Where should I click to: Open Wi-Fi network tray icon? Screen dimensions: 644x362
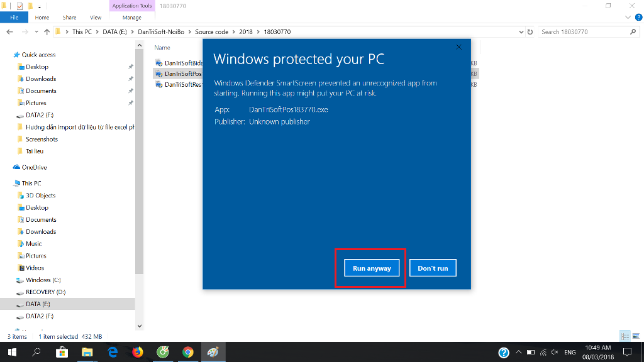[x=543, y=352]
